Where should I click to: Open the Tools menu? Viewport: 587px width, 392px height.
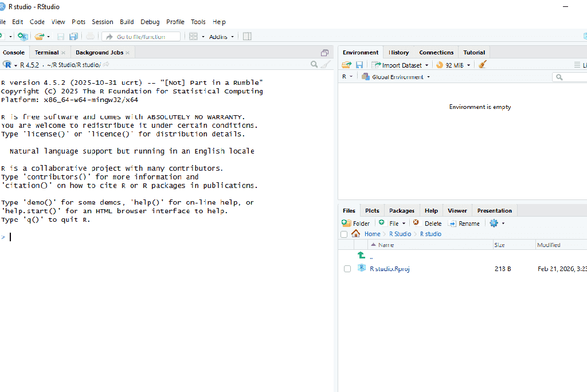198,22
